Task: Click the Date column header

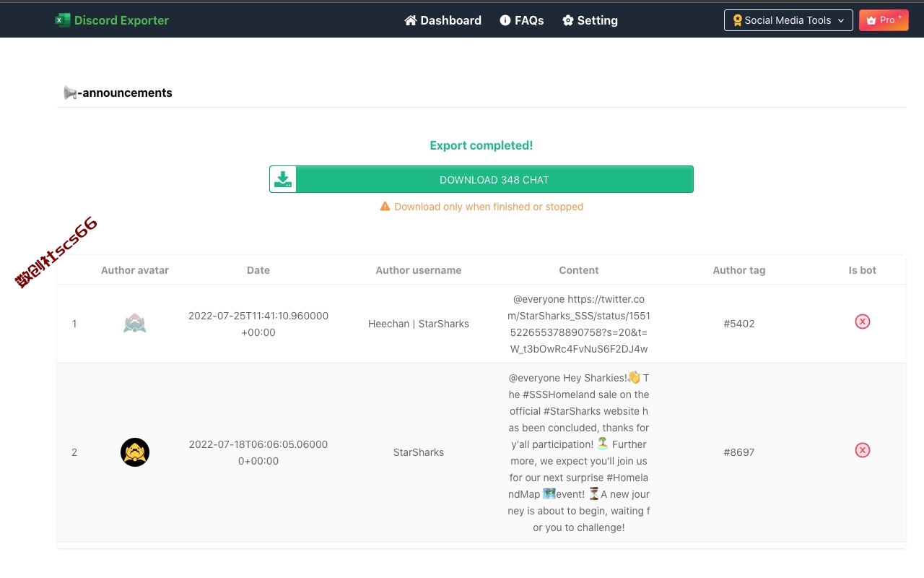Action: click(x=258, y=270)
